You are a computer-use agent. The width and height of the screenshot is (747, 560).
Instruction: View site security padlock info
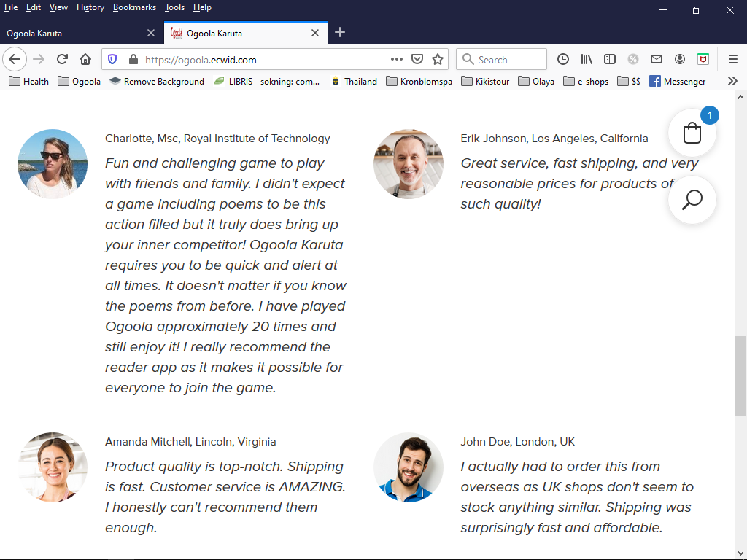point(133,60)
